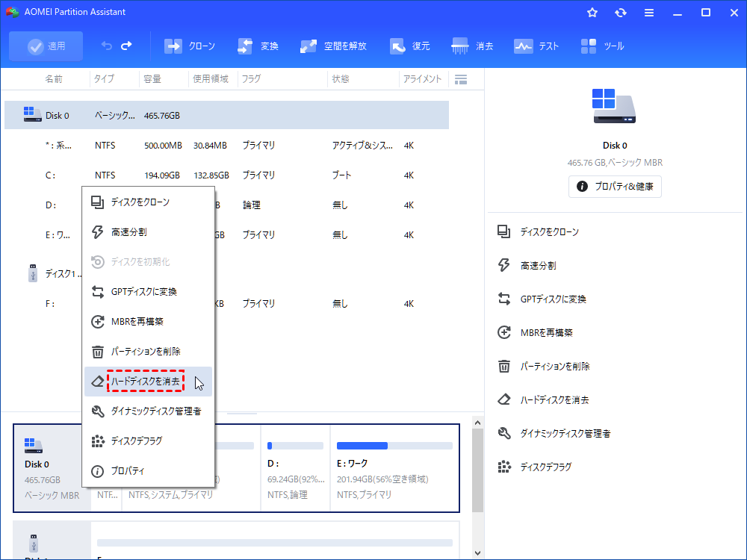Select the Wipe (消去) toolbar icon

coord(460,46)
